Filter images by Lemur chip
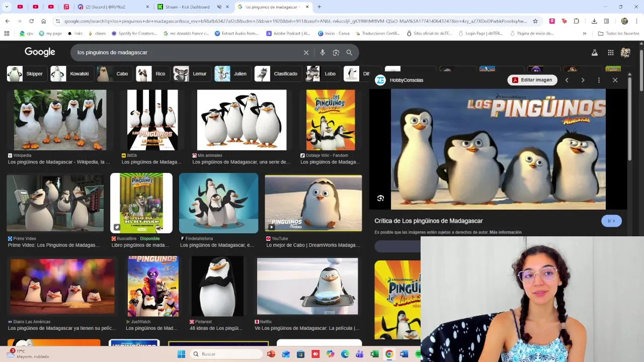644x362 pixels. tap(192, 73)
